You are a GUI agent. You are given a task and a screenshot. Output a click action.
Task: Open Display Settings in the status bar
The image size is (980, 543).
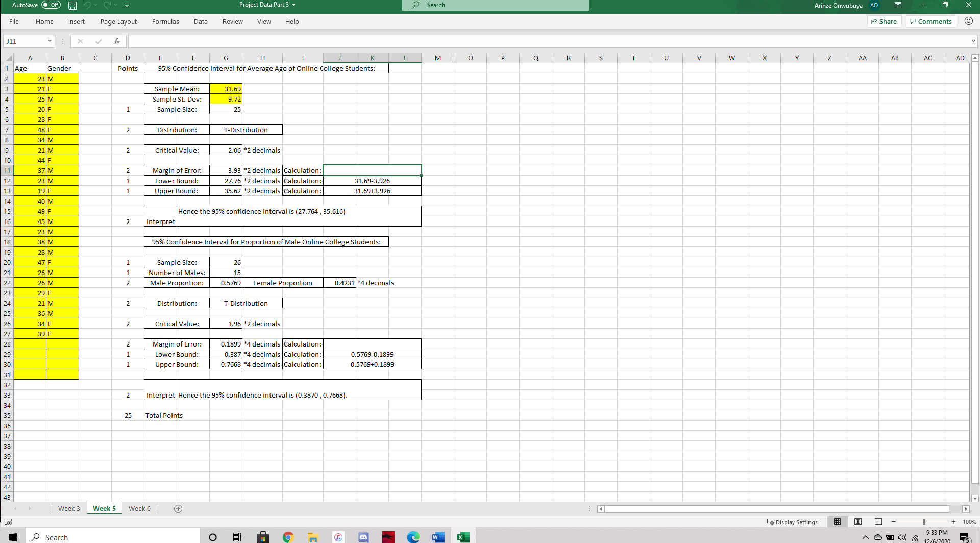[x=792, y=522]
